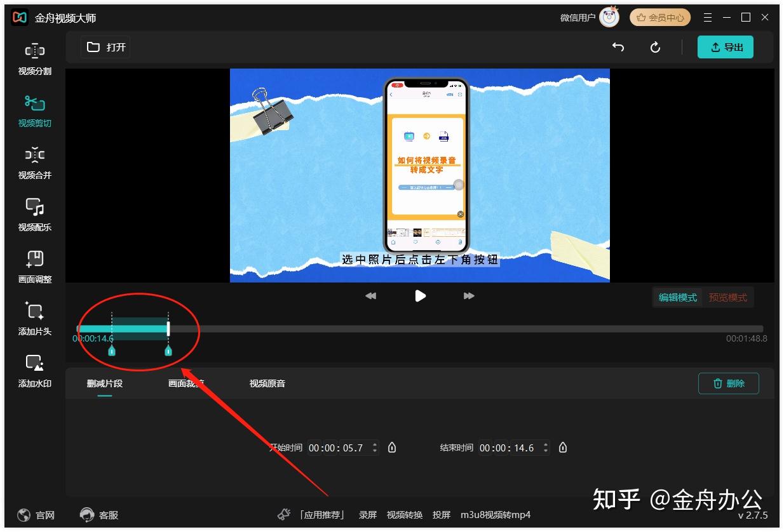
Task: Select the 视频分割 tool in the sidebar
Action: coord(34,58)
